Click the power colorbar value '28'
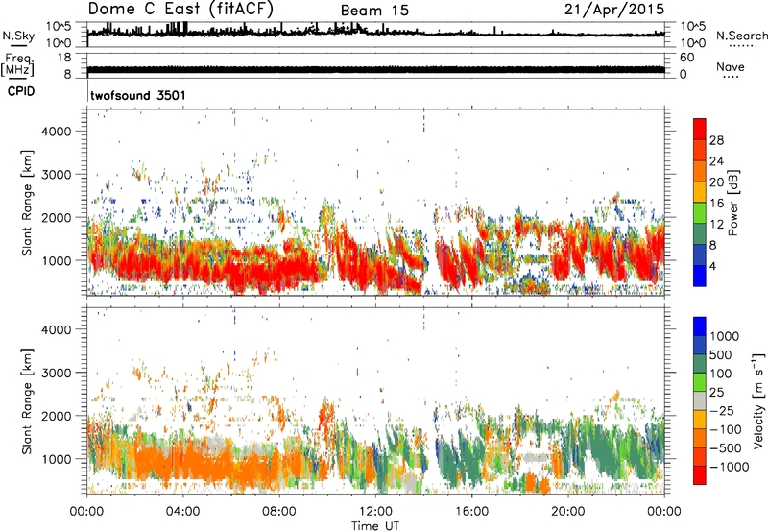 716,140
